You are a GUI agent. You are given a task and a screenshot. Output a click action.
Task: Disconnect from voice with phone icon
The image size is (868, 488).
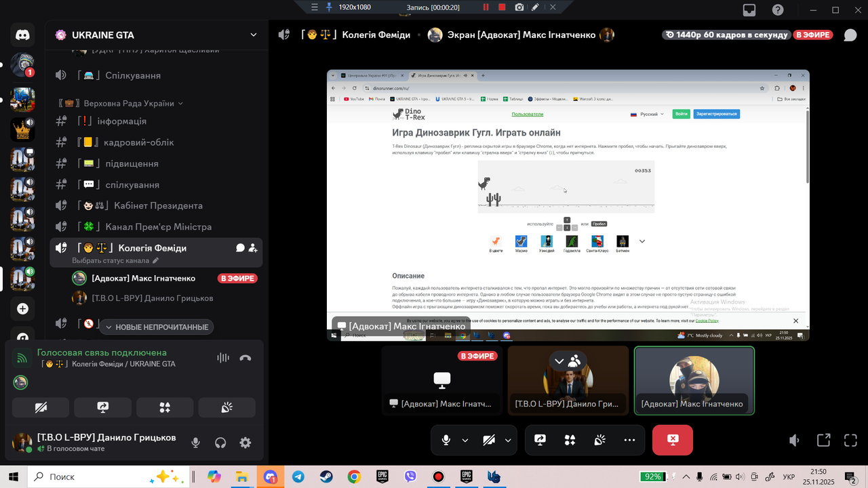tap(245, 358)
